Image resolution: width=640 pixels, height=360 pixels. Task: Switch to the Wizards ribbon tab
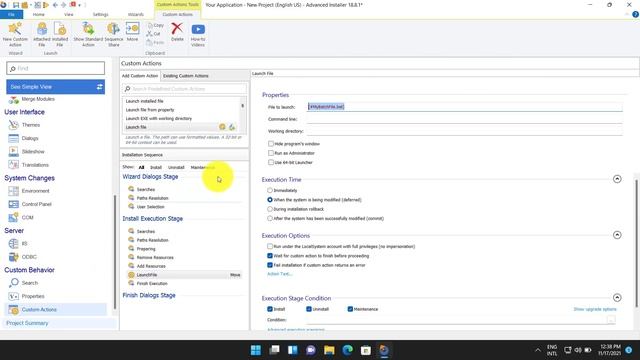(136, 14)
